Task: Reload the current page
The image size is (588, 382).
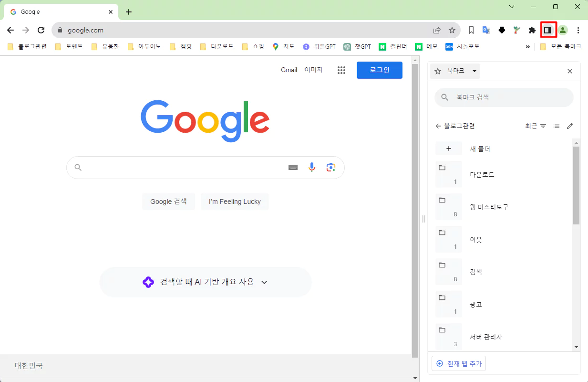Action: (x=41, y=30)
